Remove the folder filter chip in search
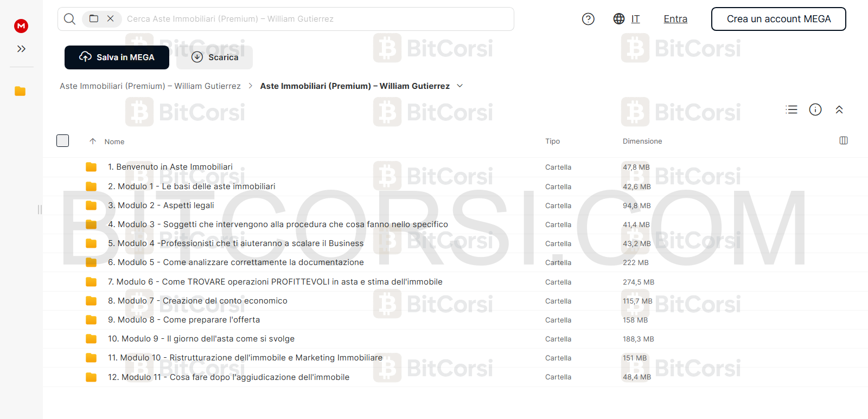868x419 pixels. pyautogui.click(x=111, y=18)
